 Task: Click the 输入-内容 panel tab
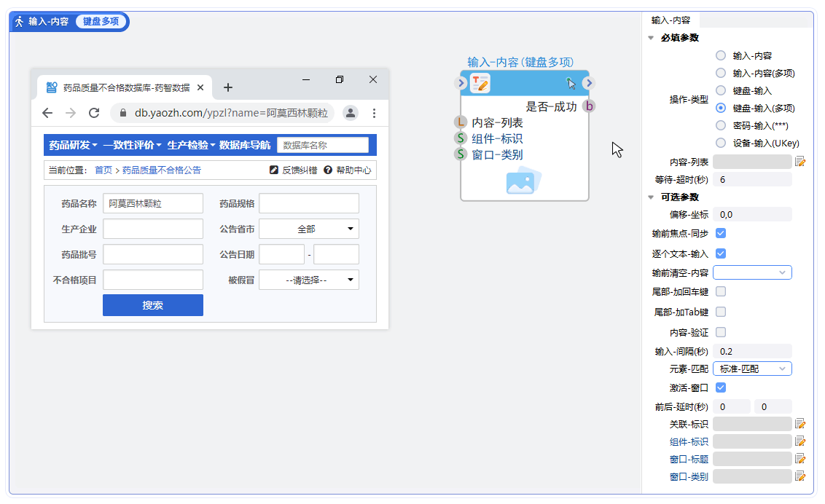[670, 20]
